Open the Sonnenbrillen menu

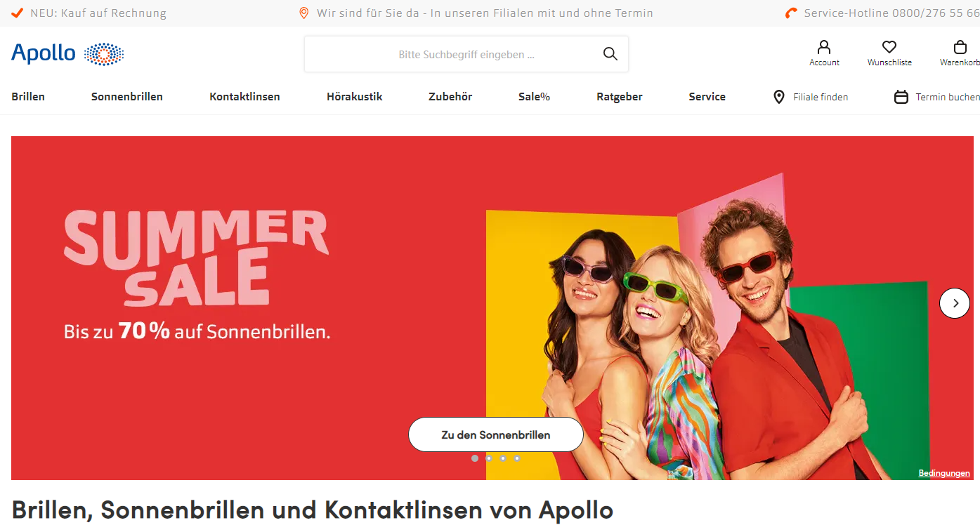coord(127,97)
